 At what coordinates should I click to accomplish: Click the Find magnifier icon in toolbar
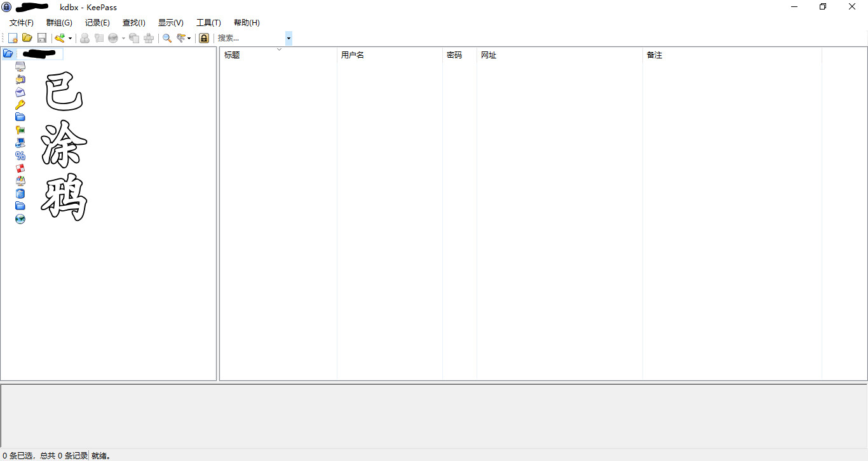click(x=167, y=38)
